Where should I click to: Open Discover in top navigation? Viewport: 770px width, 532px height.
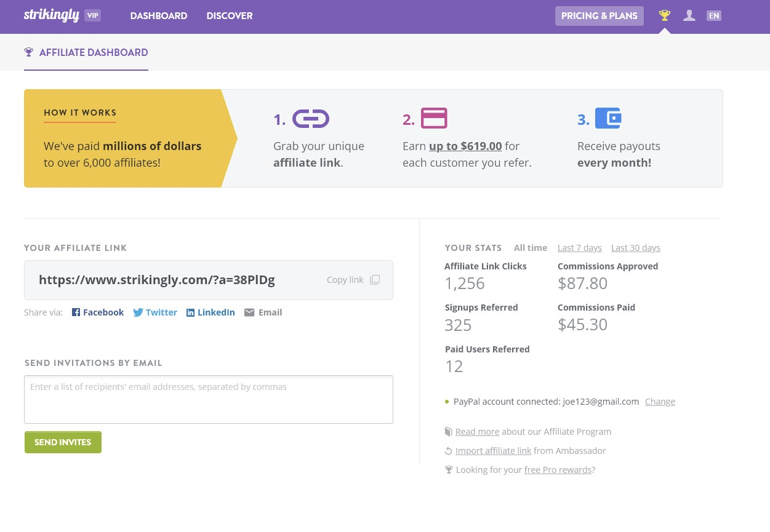tap(230, 16)
